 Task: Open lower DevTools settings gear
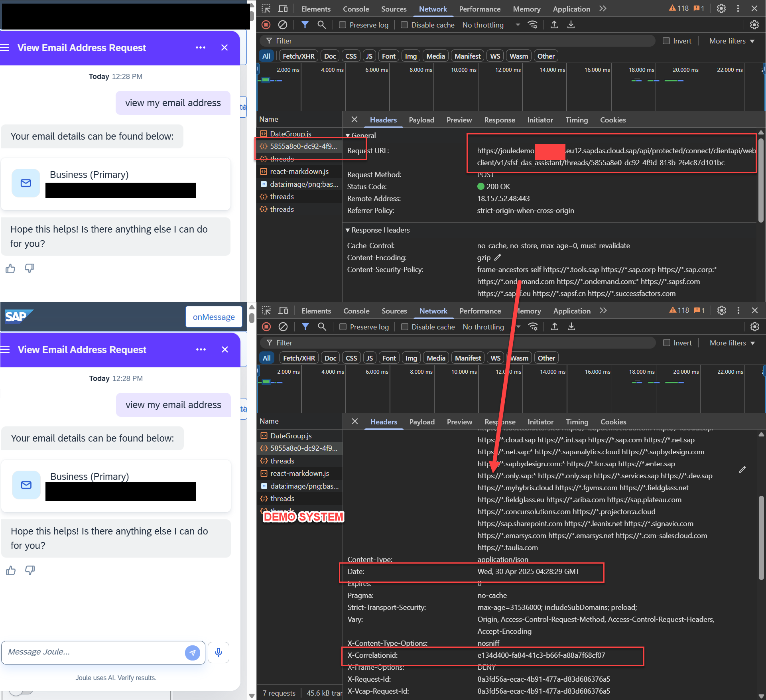pos(722,310)
